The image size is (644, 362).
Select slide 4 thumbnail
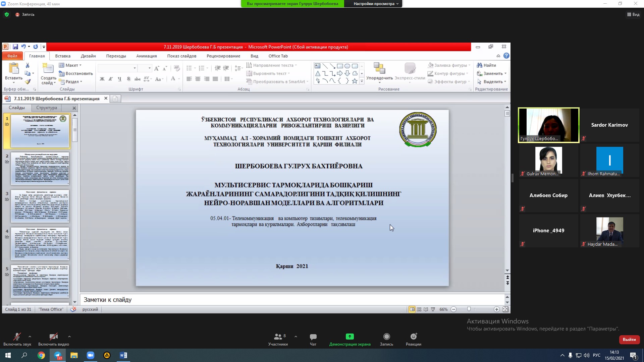coord(40,244)
